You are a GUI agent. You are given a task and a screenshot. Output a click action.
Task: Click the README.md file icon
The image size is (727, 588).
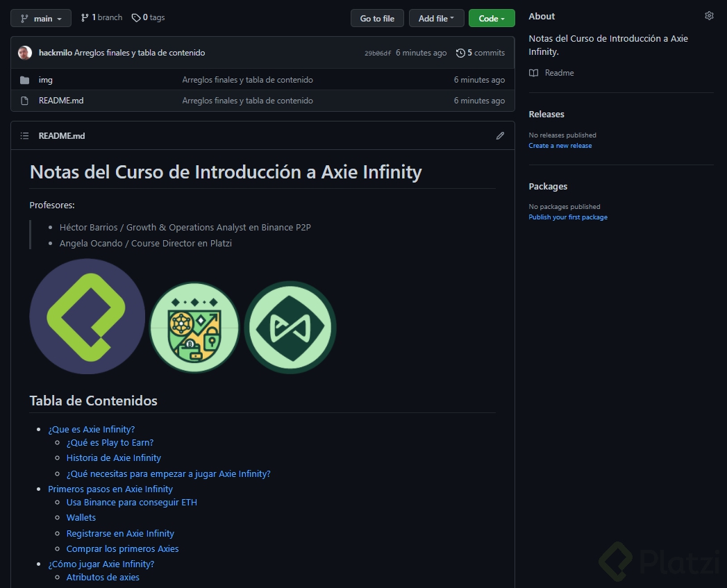[x=24, y=101]
